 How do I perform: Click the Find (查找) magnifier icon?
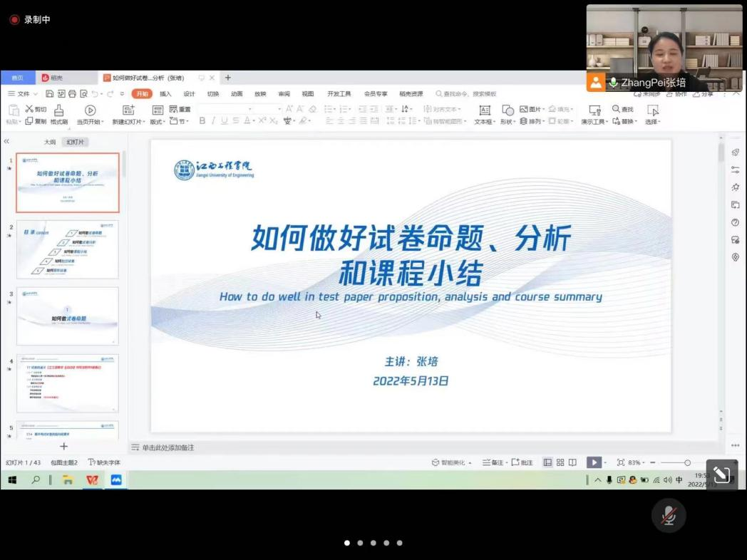pos(616,109)
